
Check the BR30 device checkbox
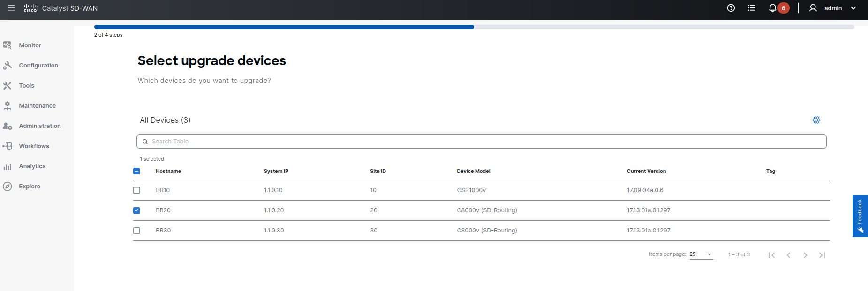[136, 231]
